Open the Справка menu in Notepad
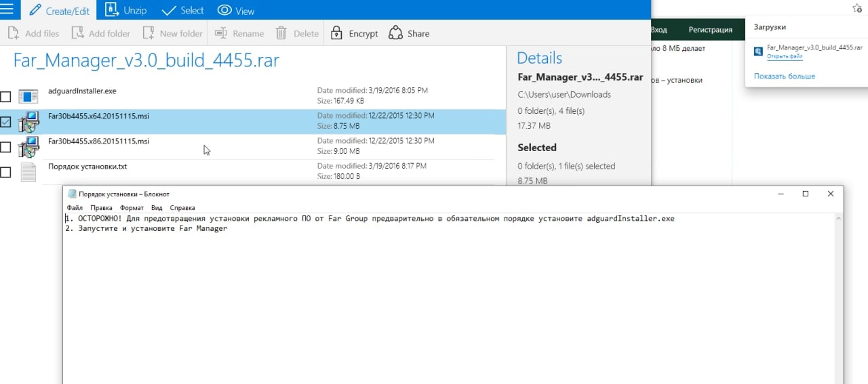Screen dimensions: 868x384 (x=182, y=208)
